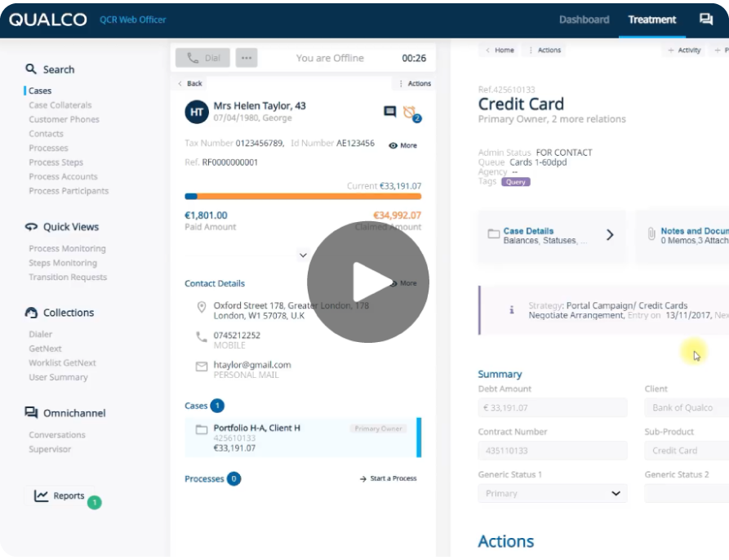The height and width of the screenshot is (560, 729).
Task: Switch to the Dashboard tab
Action: pos(585,19)
